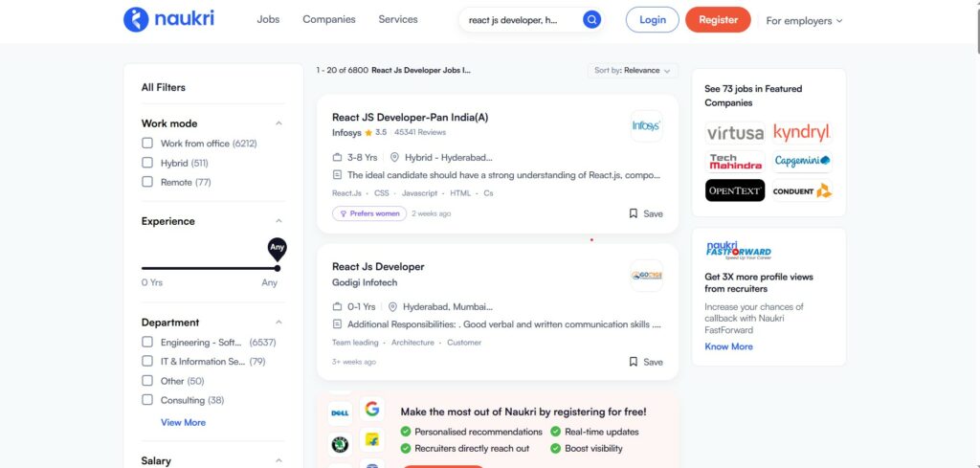Screen dimensions: 980x468
Task: Click the Naukri FastForward logo
Action: (738, 251)
